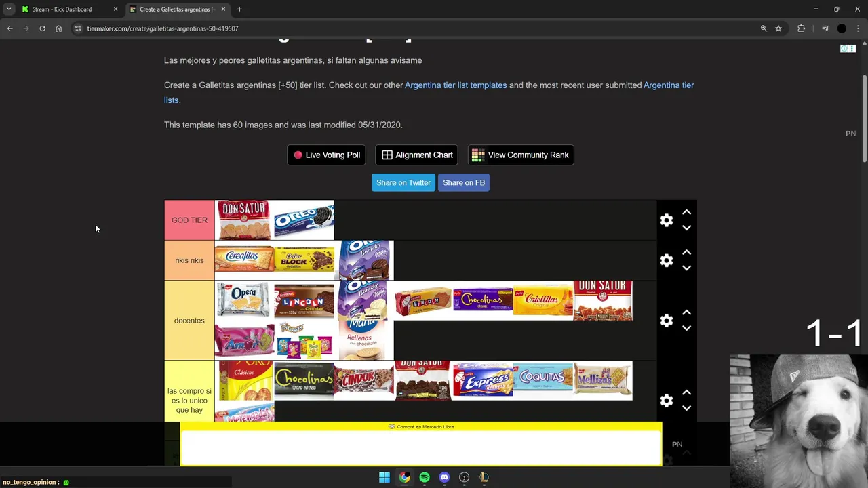The image size is (868, 488).
Task: Open browser profile avatar
Action: coord(842,28)
